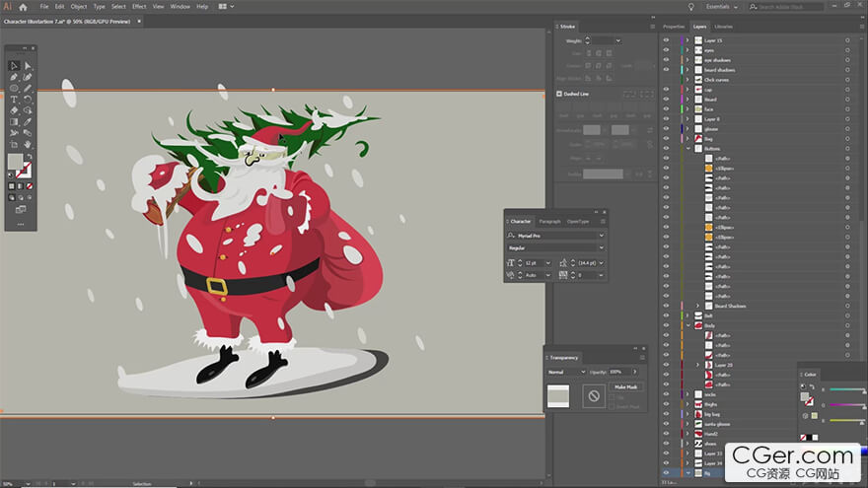Open the Paragraph tab in Character panel
The image size is (868, 488).
pos(549,221)
